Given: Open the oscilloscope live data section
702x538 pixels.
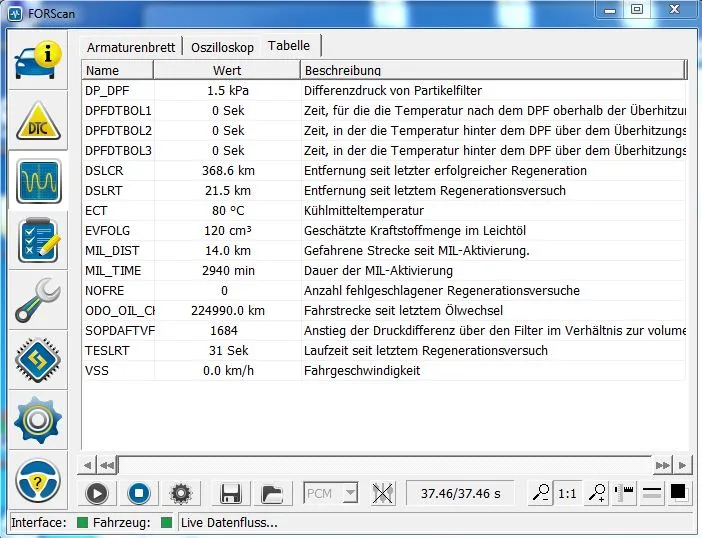Looking at the screenshot, I should point(39,182).
